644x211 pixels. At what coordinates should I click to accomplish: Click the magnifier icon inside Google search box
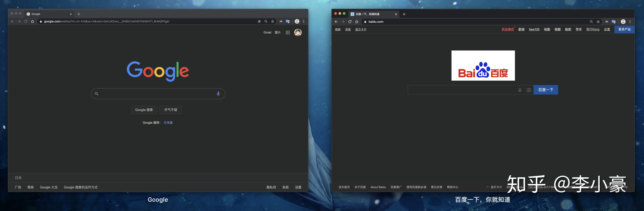[x=97, y=94]
